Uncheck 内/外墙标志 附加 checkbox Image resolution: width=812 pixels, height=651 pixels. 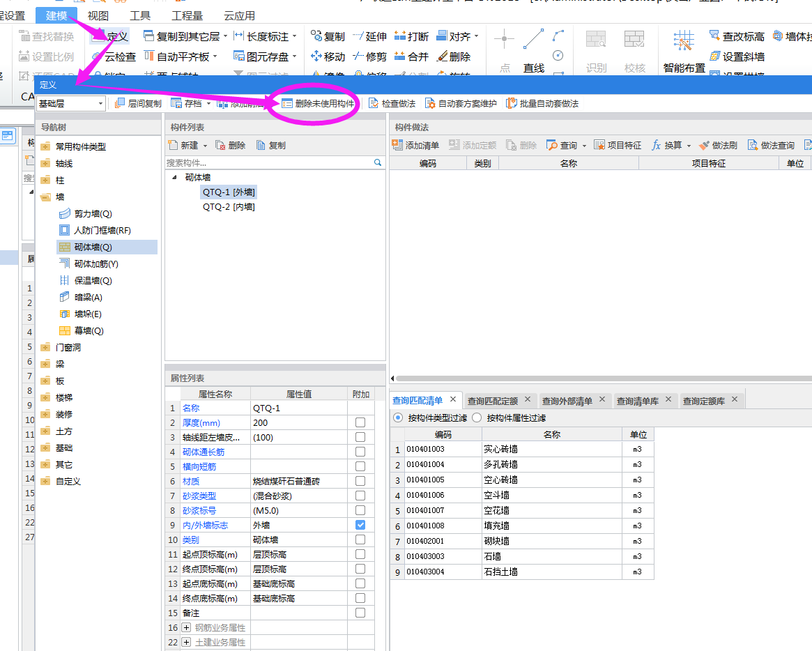point(360,525)
